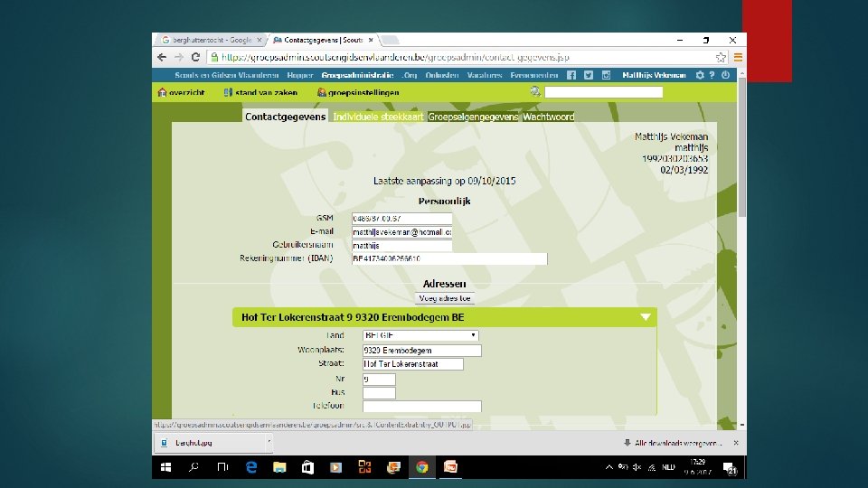
Task: Click into the Nr house number field
Action: click(x=379, y=379)
